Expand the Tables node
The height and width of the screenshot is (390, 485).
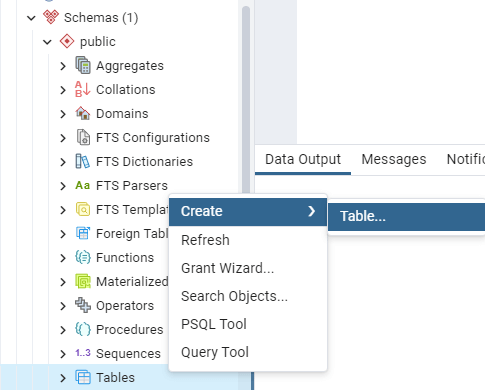[63, 378]
